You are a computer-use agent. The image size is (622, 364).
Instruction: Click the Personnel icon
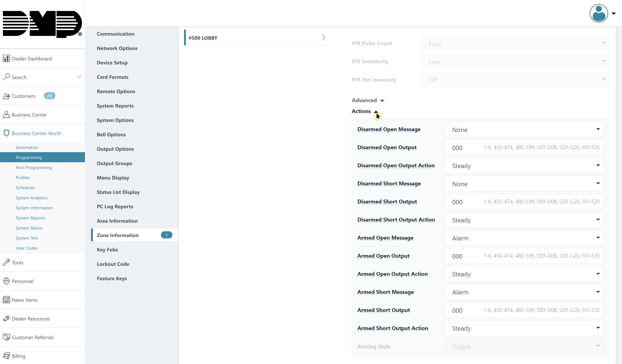point(6,281)
